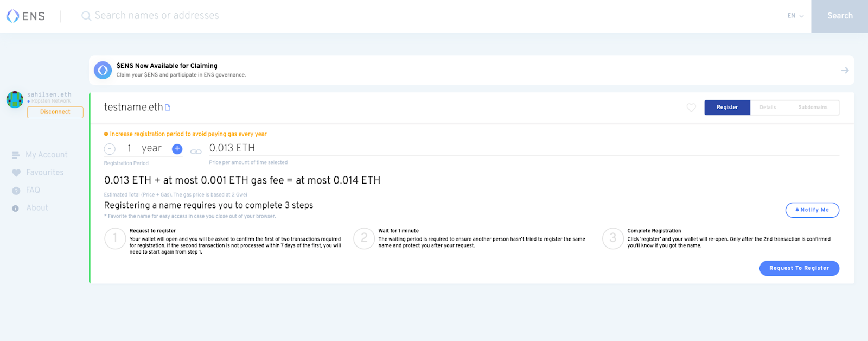Select the Register tab
The width and height of the screenshot is (868, 341).
[727, 108]
